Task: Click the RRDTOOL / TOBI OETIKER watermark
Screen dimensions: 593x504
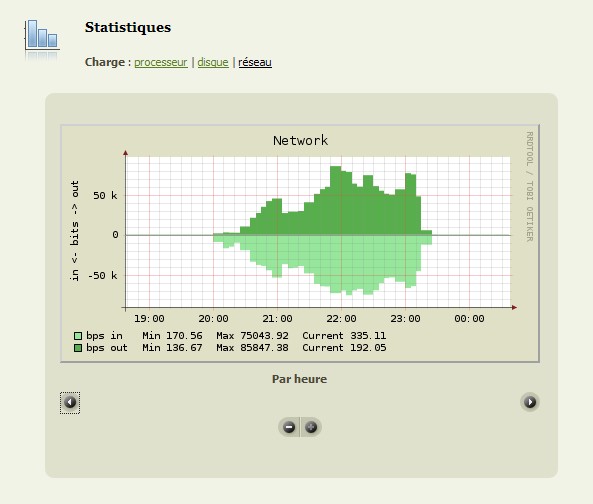Action: click(x=529, y=186)
